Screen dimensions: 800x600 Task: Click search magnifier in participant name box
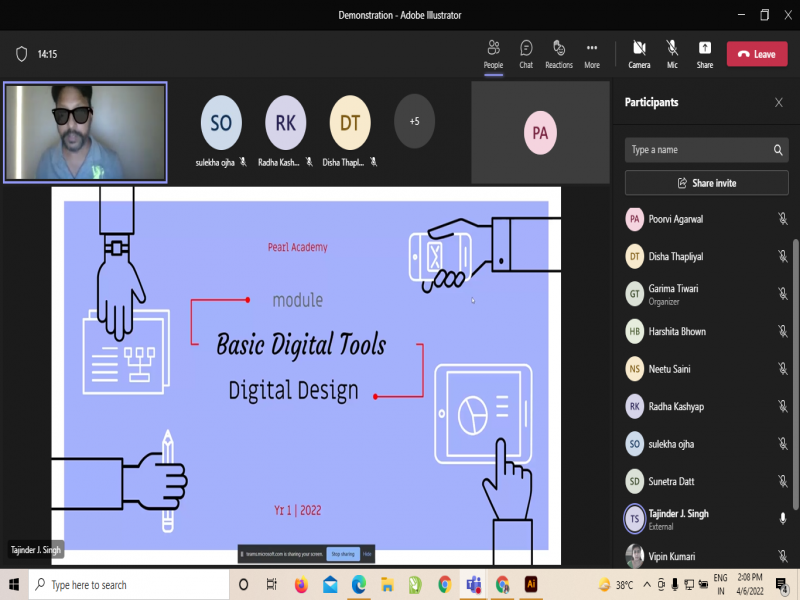[x=778, y=150]
